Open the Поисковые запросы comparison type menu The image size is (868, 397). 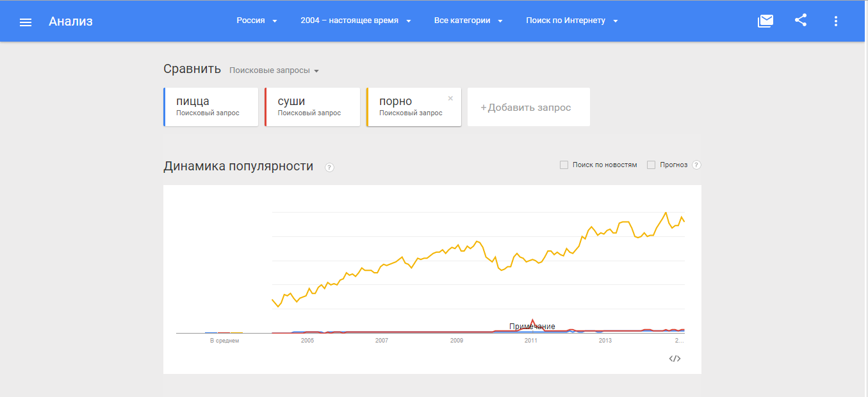coord(274,70)
